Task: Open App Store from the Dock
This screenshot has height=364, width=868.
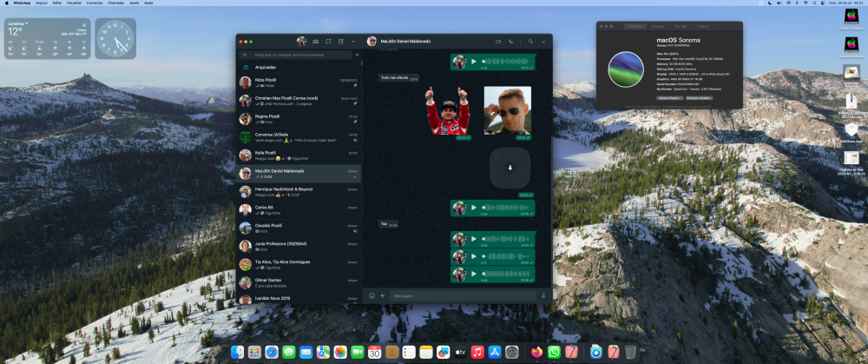Action: click(x=495, y=352)
